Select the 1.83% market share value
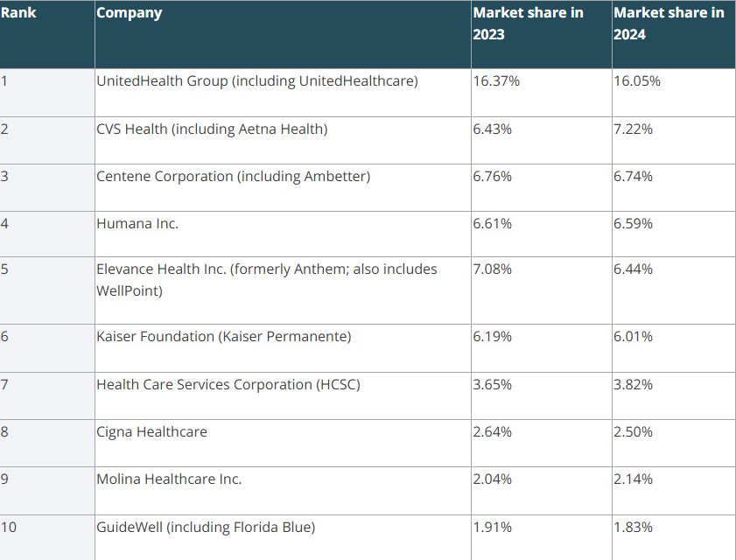 point(634,528)
